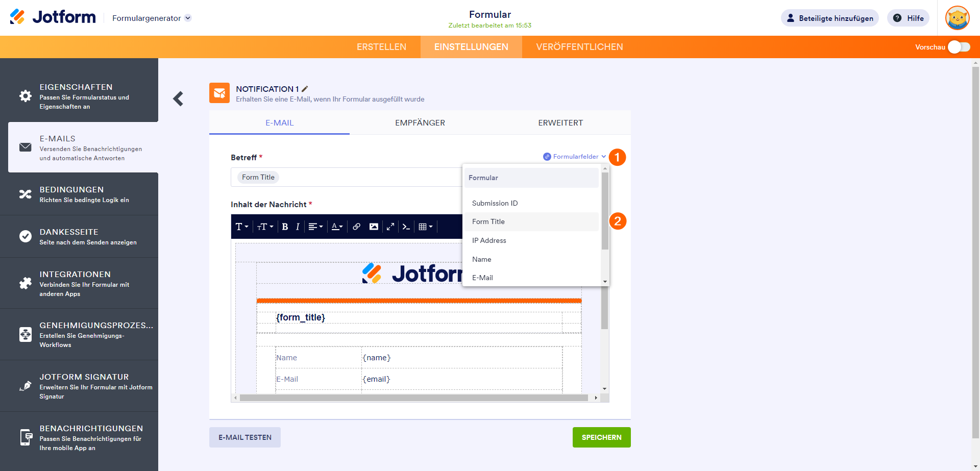980x471 pixels.
Task: Click the orange notification envelope icon
Action: click(x=219, y=93)
